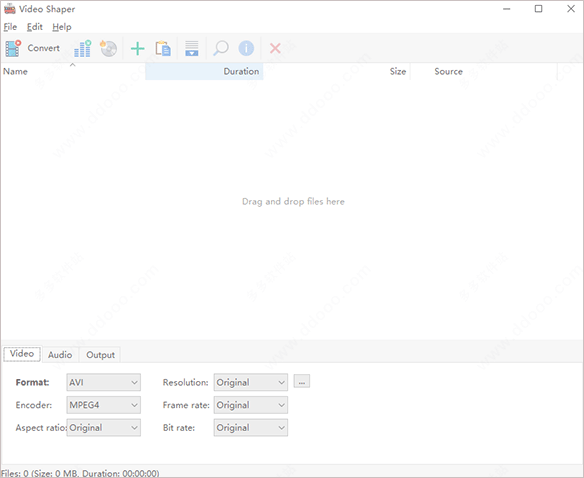Image resolution: width=584 pixels, height=478 pixels.
Task: Click the red X remove icon
Action: click(x=275, y=48)
